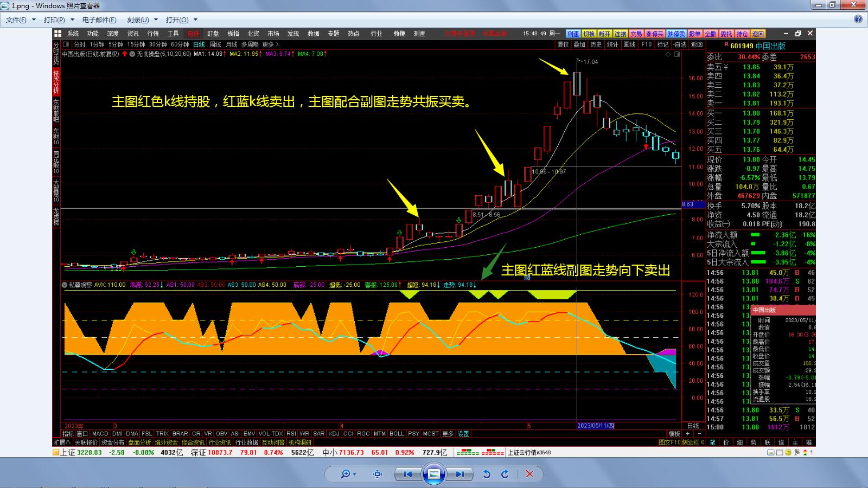
Task: Open the 工具 menu
Action: 173,34
